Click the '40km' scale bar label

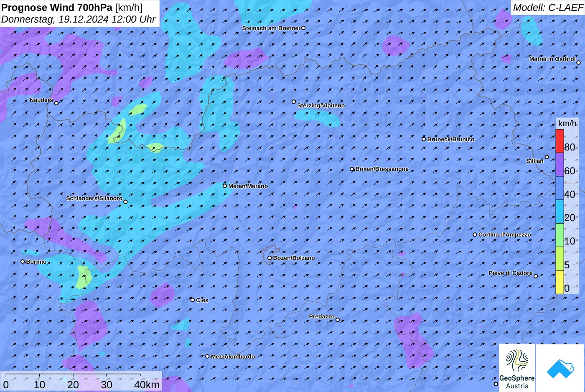tap(147, 385)
